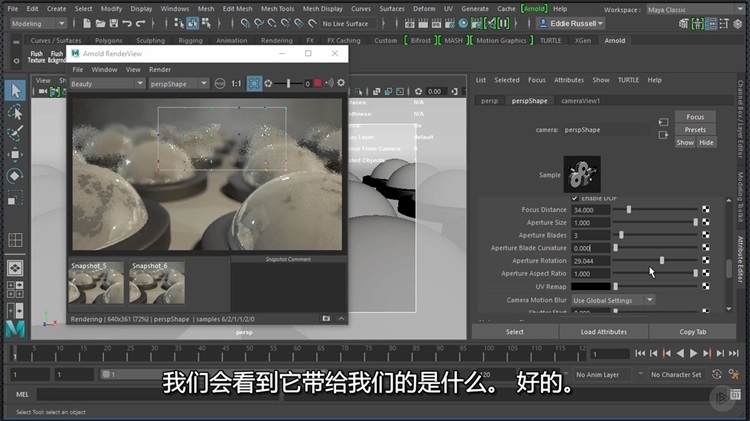This screenshot has height=421, width=750.
Task: Open the Modeling menu set dropdown
Action: [38, 23]
